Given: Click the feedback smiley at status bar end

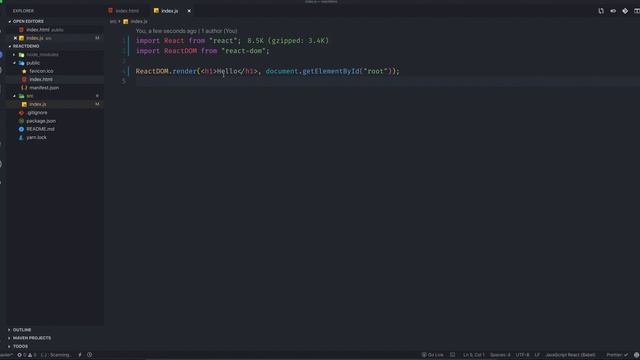Looking at the screenshot, I should pos(636,355).
